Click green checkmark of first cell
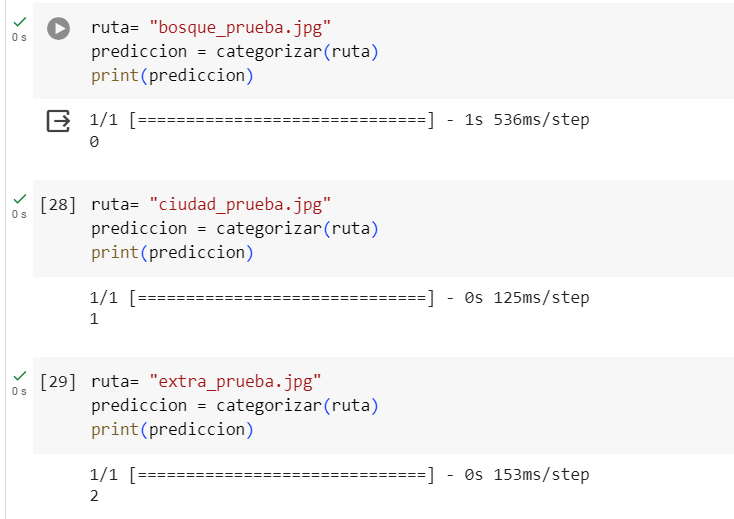 [20, 22]
